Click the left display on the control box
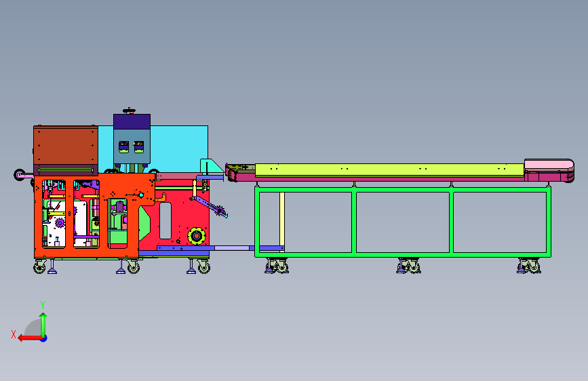The image size is (588, 381). pyautogui.click(x=123, y=146)
